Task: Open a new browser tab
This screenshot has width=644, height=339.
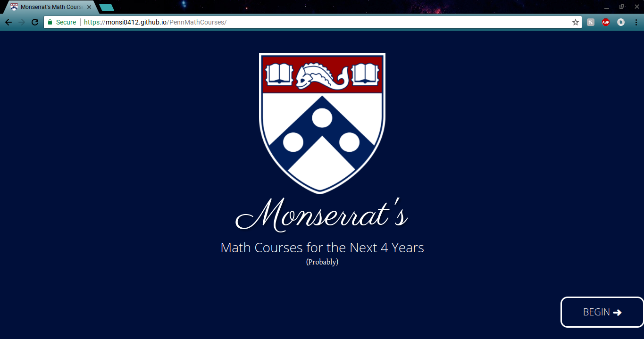Action: pyautogui.click(x=107, y=7)
